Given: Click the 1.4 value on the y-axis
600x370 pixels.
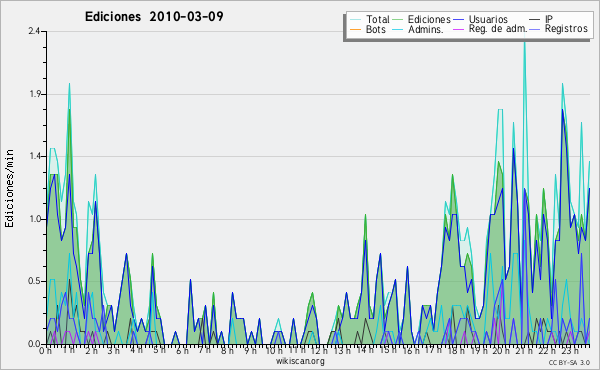Looking at the screenshot, I should click(x=35, y=156).
